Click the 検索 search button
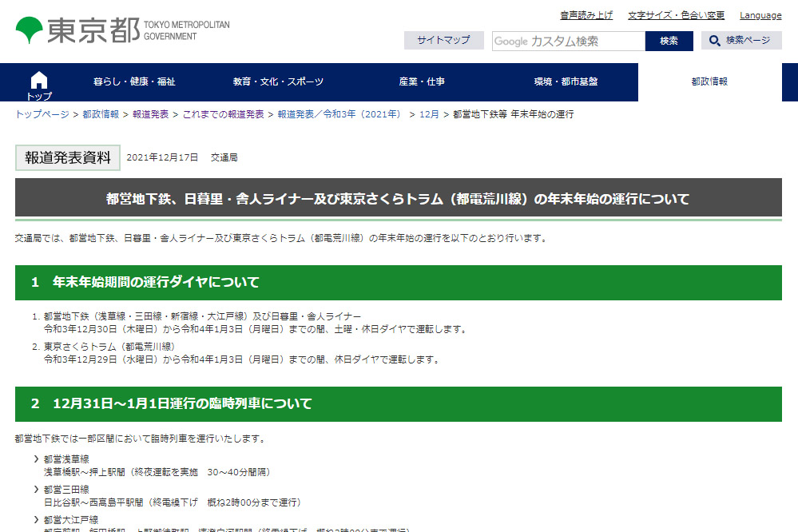The height and width of the screenshot is (532, 798). [x=669, y=40]
